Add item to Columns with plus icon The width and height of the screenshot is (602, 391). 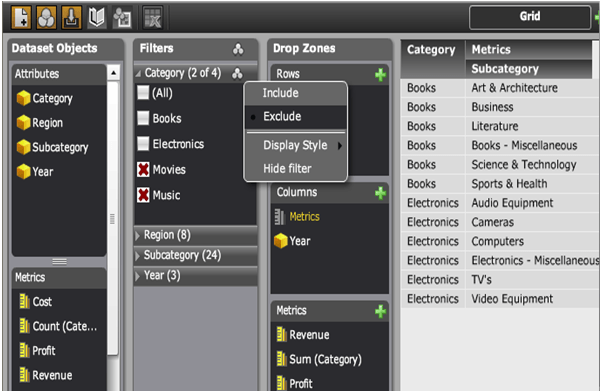click(380, 193)
